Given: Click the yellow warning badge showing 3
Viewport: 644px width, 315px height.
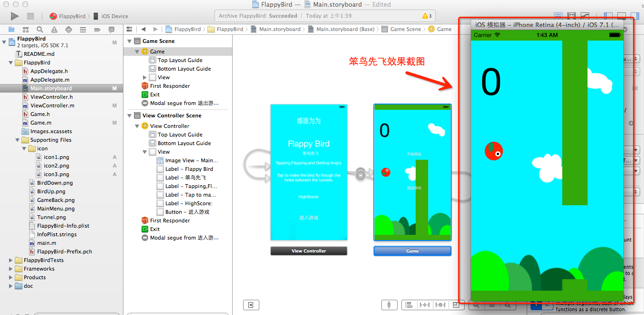Looking at the screenshot, I should tap(427, 16).
